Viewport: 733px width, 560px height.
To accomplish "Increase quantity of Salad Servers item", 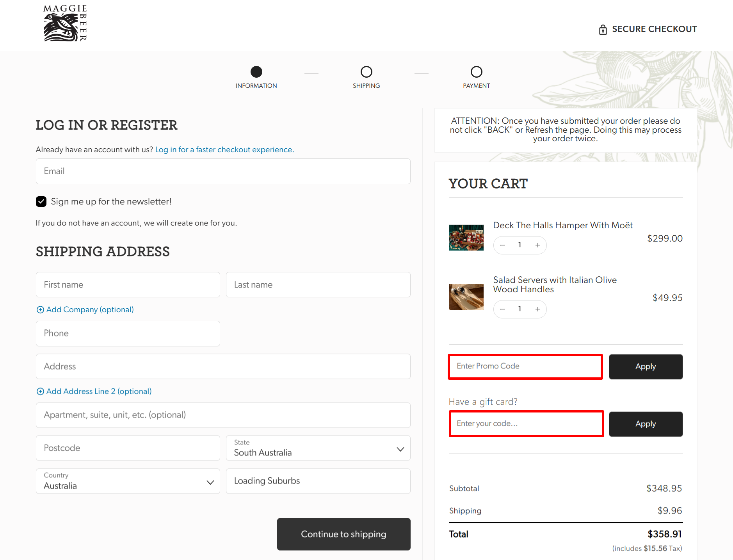I will [x=537, y=309].
